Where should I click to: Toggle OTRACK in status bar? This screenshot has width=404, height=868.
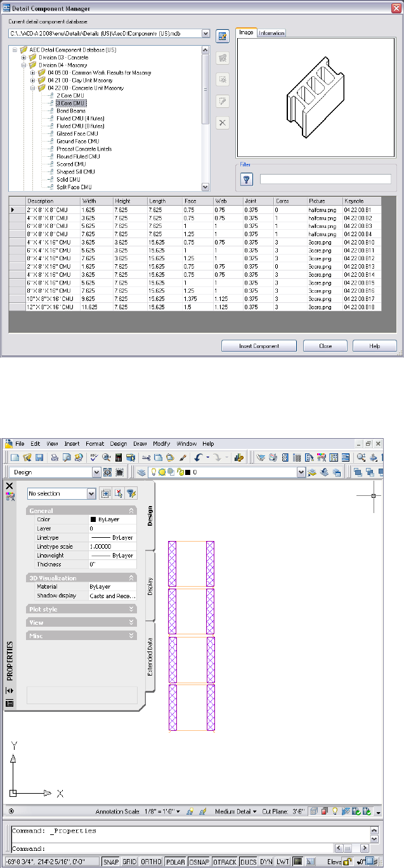pyautogui.click(x=225, y=862)
